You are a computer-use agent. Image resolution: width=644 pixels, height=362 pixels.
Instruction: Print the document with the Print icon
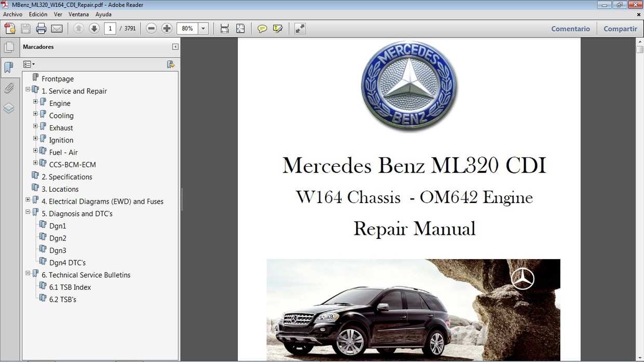(41, 29)
